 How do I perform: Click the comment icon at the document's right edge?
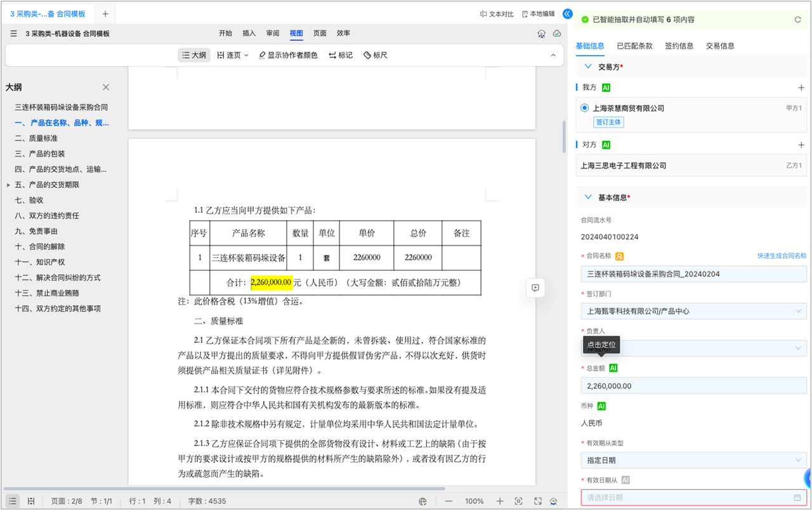(535, 288)
